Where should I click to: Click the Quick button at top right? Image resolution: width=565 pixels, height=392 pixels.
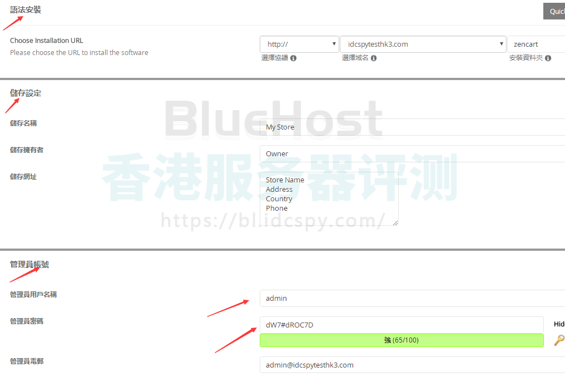click(x=554, y=11)
